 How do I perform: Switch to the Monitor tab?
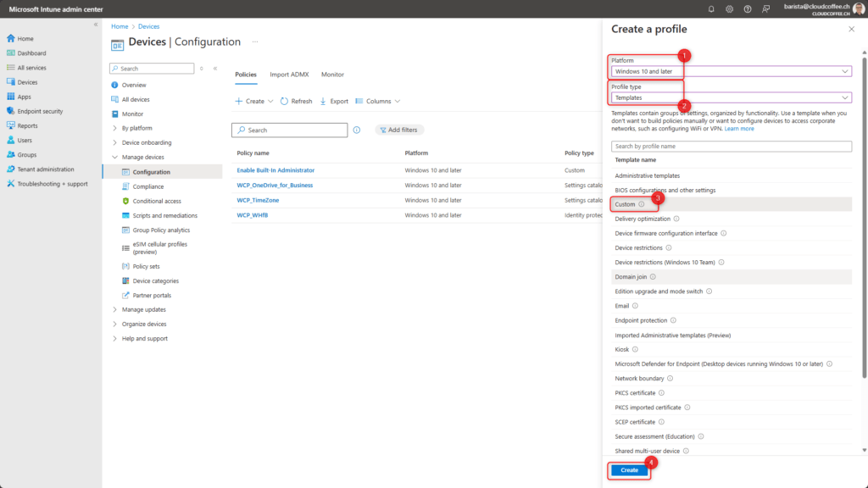pyautogui.click(x=332, y=75)
